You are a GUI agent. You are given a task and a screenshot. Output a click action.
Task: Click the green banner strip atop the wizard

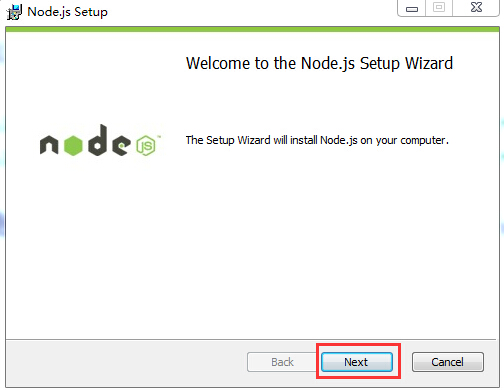[252, 29]
